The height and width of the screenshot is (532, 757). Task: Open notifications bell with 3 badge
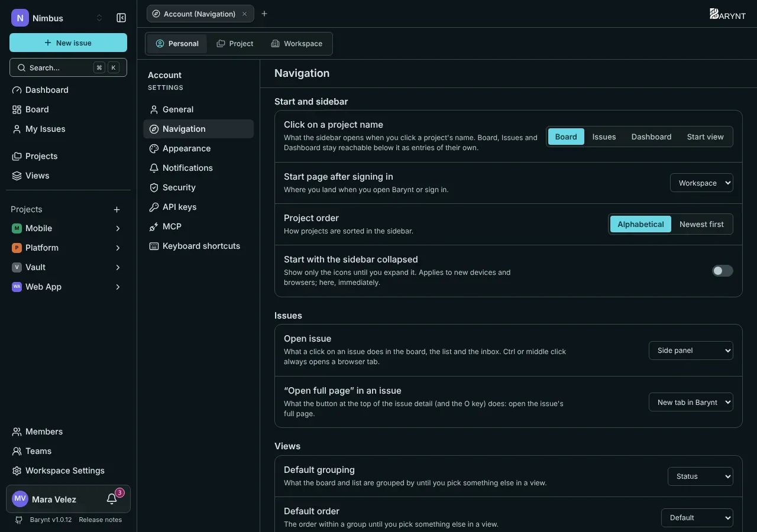click(x=112, y=499)
